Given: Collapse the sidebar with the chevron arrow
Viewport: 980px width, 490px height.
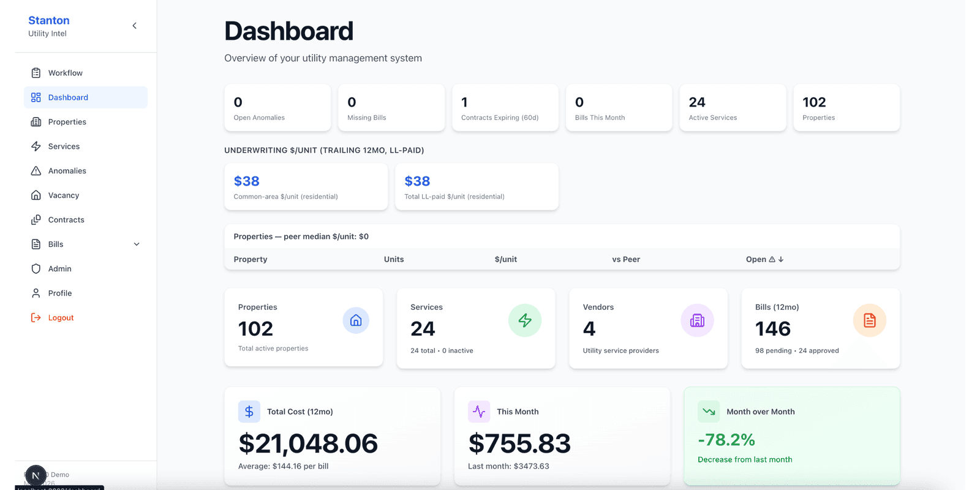Looking at the screenshot, I should point(135,26).
